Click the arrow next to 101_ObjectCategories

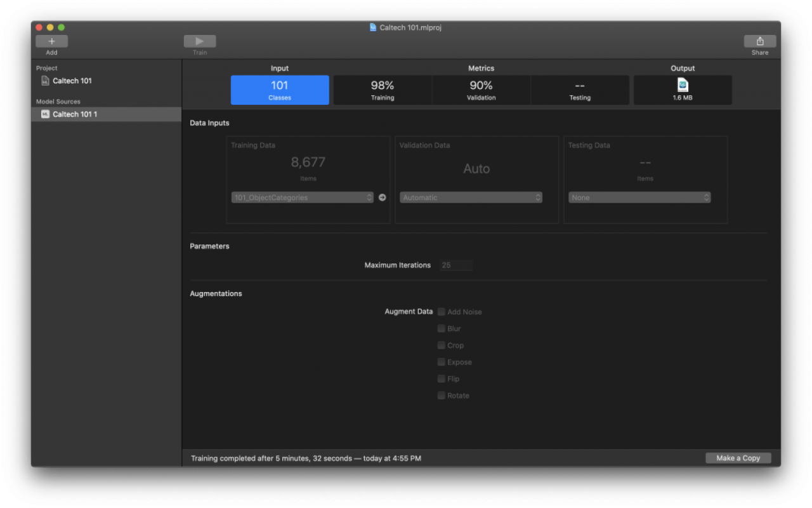382,197
